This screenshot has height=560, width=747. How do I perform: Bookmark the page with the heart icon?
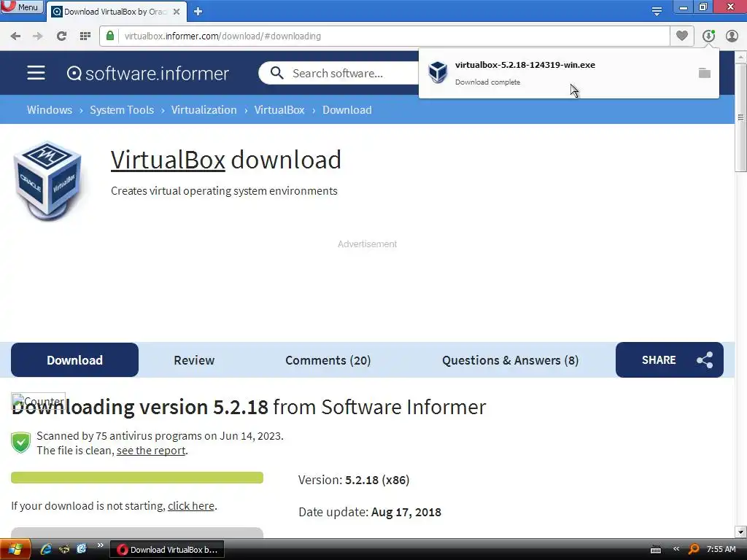pos(682,36)
